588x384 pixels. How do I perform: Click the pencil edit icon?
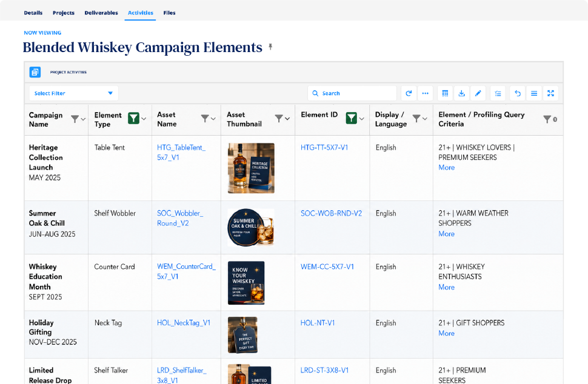478,93
